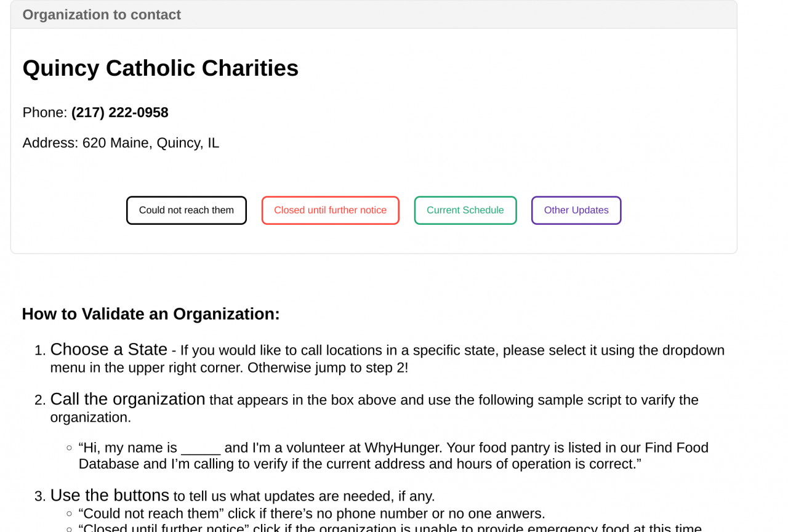Click the phone number (217) 222-0958
This screenshot has width=788, height=532.
click(x=120, y=113)
